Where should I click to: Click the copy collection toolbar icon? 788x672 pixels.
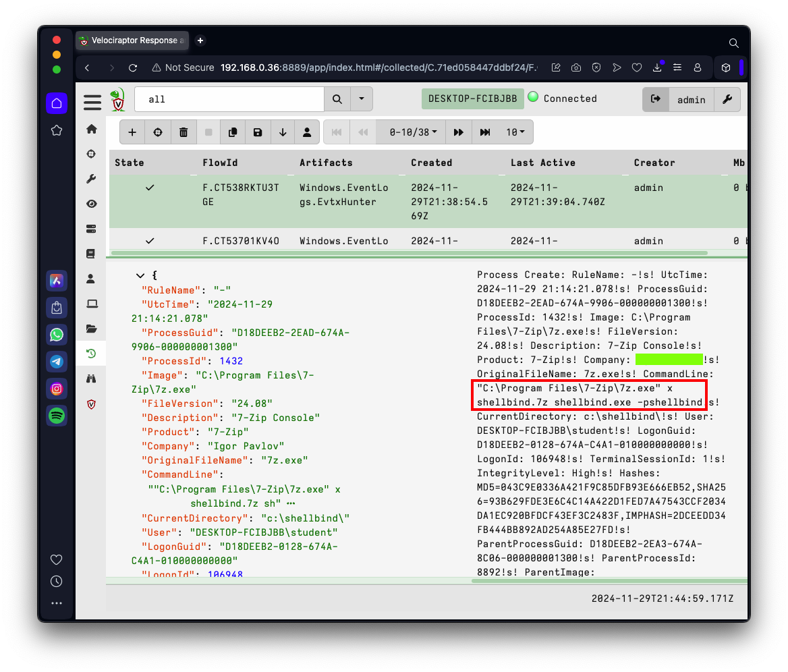(x=233, y=132)
